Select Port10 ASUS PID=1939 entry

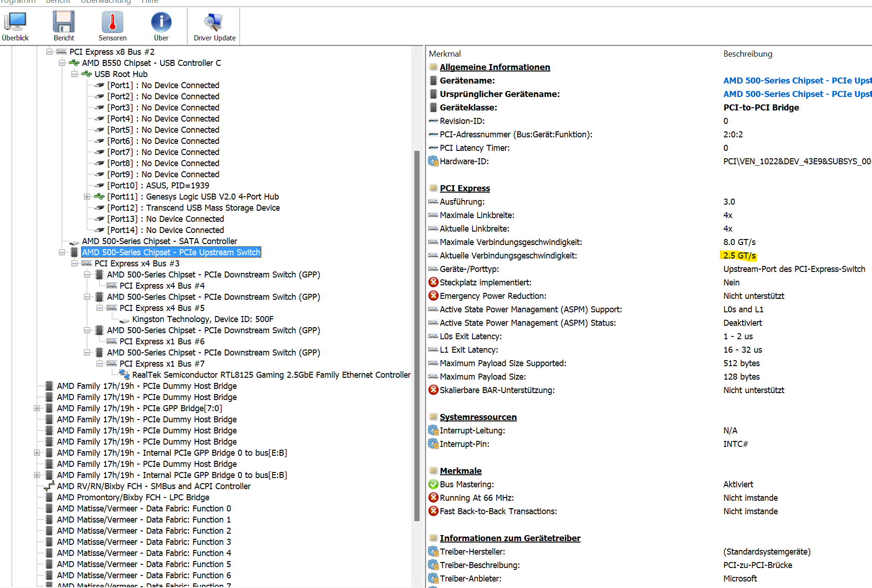[x=158, y=185]
